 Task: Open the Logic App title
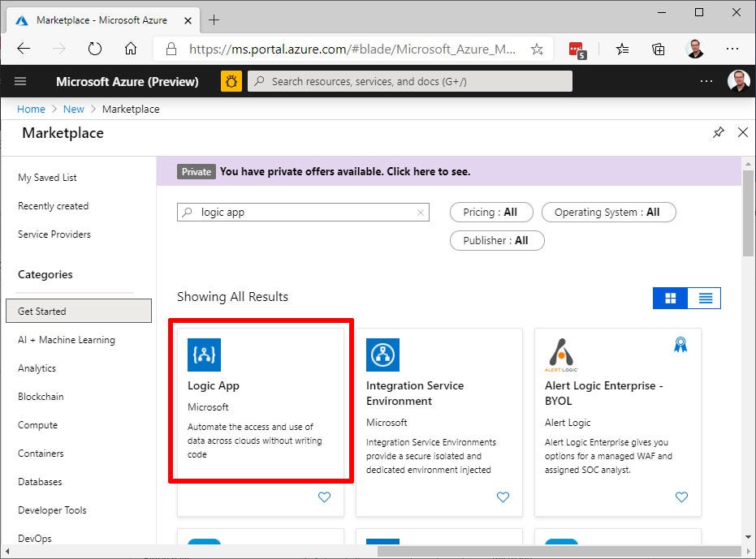point(213,385)
